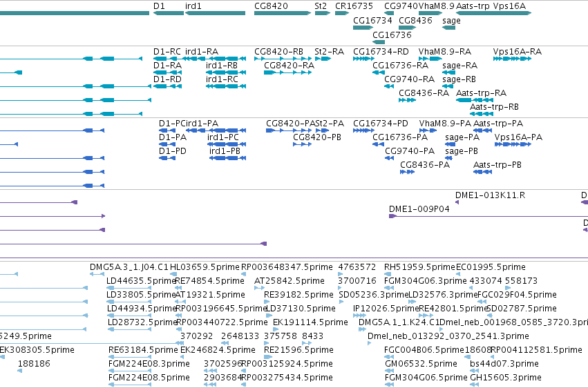Screen dimensions: 588x388
Task: Click the DME1-013K11.R feature label
Action: point(490,195)
